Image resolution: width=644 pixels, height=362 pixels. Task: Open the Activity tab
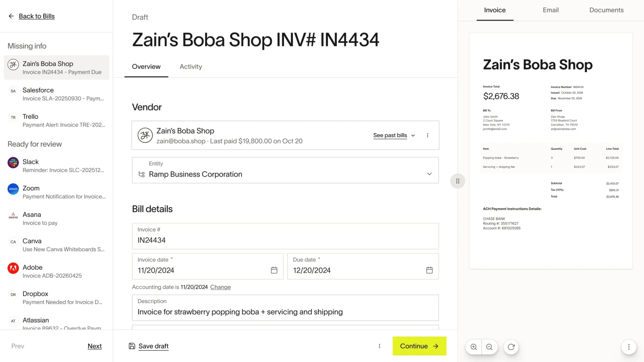click(191, 66)
